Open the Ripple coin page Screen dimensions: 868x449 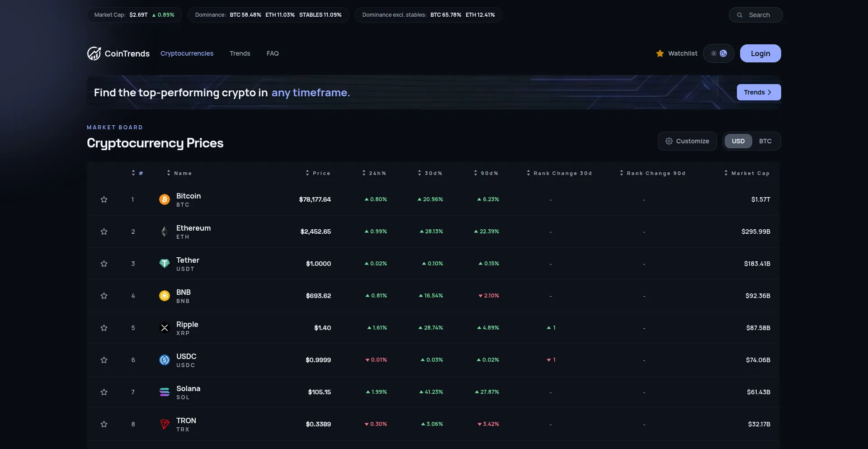point(187,324)
